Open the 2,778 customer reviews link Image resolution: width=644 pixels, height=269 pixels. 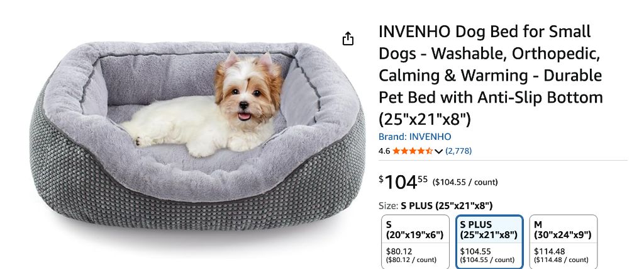coord(458,151)
